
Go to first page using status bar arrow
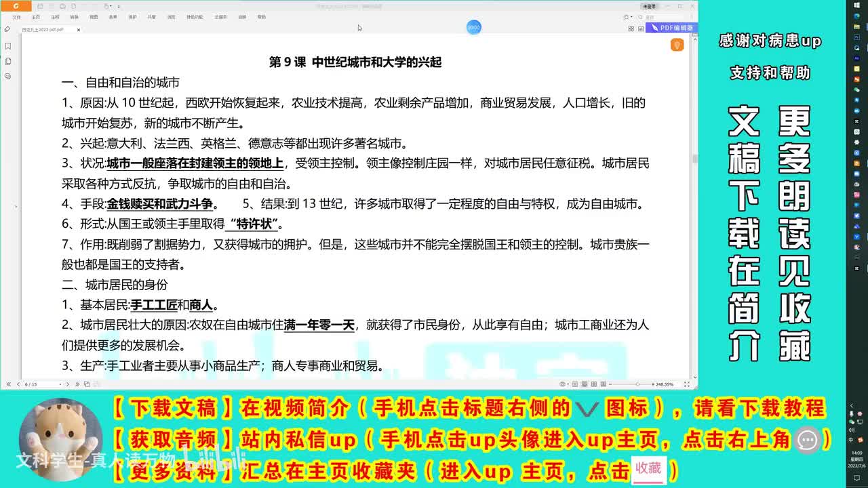coord(9,384)
